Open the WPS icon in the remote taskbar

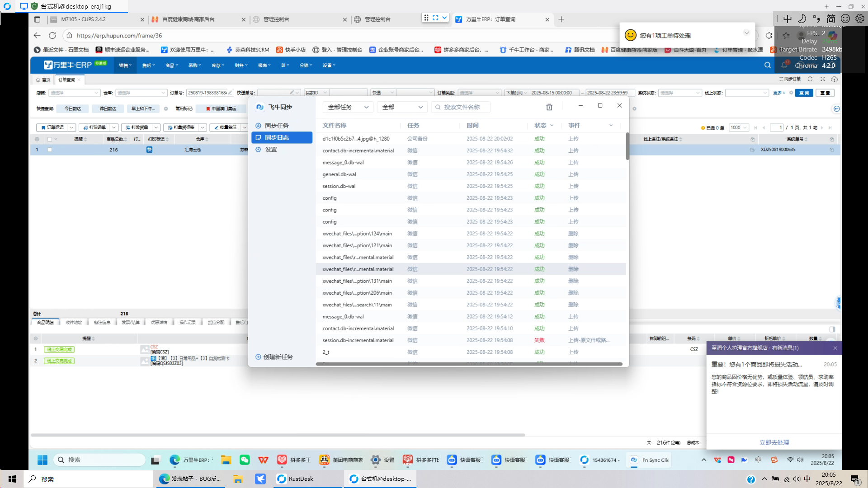[x=263, y=460]
